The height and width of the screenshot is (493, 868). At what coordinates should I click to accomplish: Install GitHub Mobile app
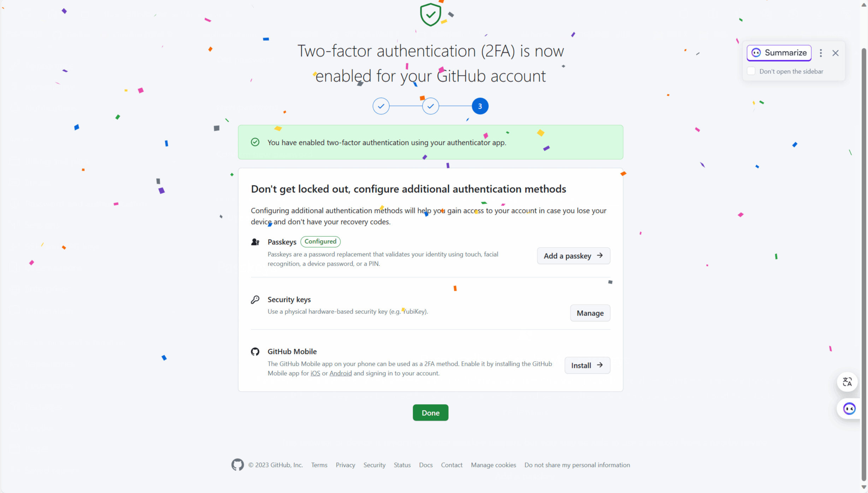point(587,365)
